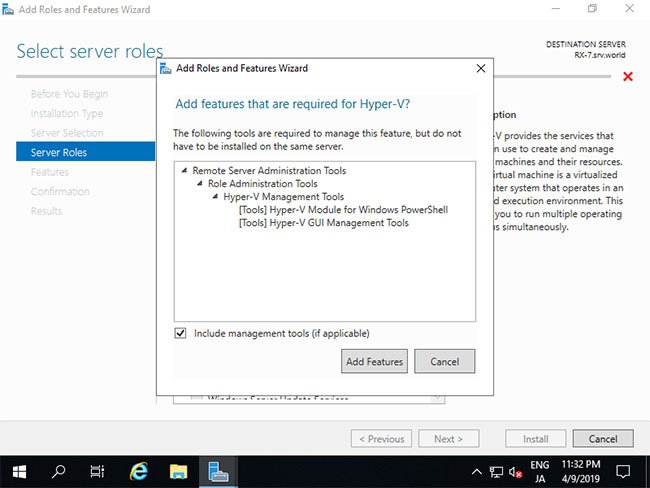Uncheck Include management tools checkbox
The width and height of the screenshot is (650, 488).
[180, 333]
